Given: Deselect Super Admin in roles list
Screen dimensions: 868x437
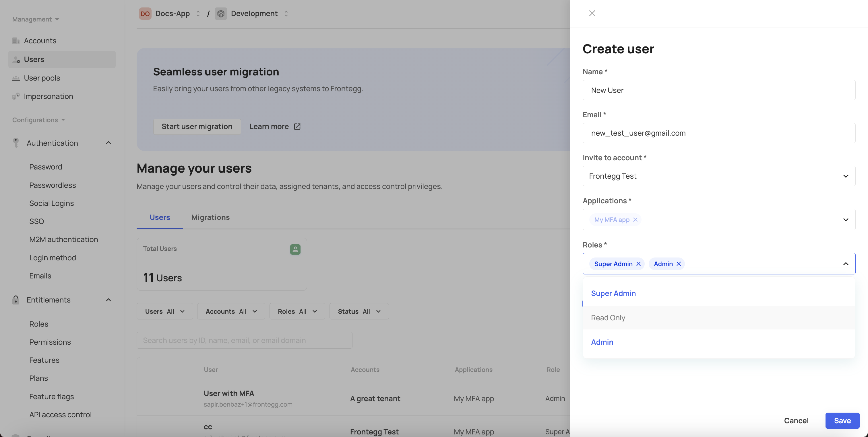Looking at the screenshot, I should point(613,293).
